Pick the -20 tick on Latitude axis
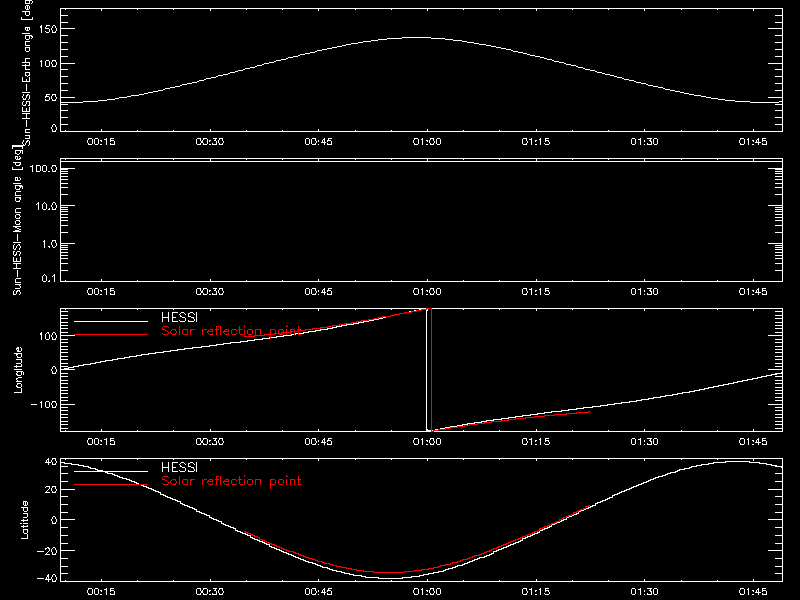The width and height of the screenshot is (800, 600). coord(47,551)
